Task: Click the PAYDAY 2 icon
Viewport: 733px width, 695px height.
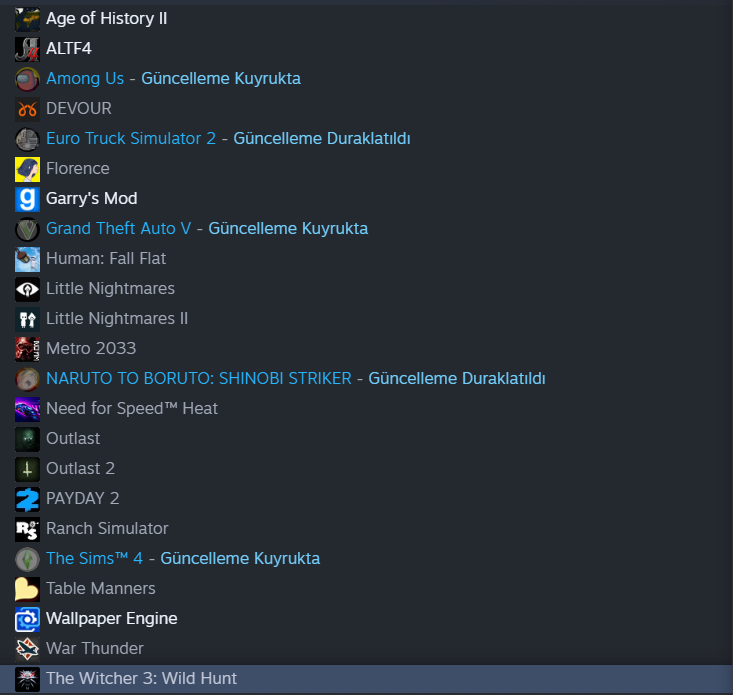Action: (x=27, y=499)
